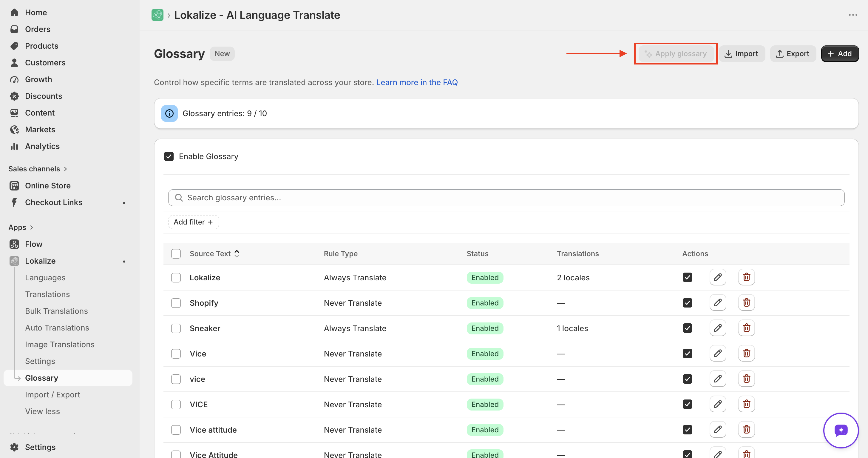Disable the Vice attitude entry enabled toggle
The height and width of the screenshot is (458, 868).
[688, 429]
